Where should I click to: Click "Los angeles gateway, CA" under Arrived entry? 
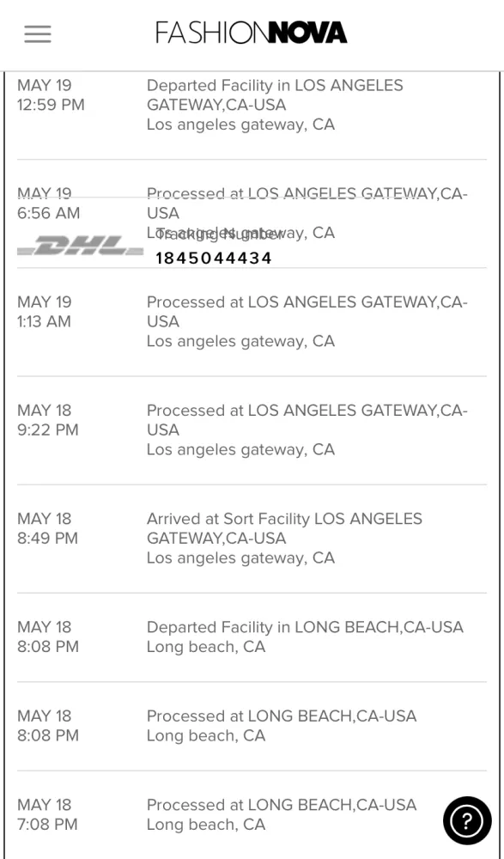click(x=240, y=558)
